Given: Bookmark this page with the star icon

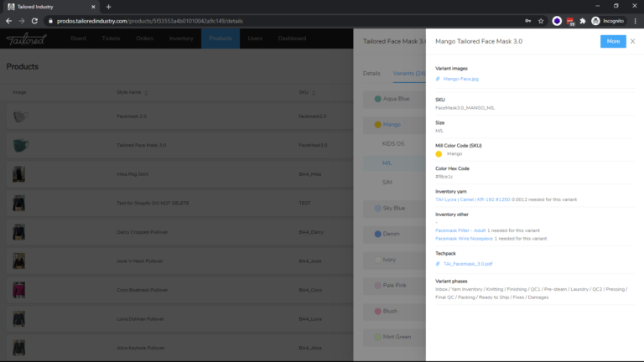Looking at the screenshot, I should 541,20.
